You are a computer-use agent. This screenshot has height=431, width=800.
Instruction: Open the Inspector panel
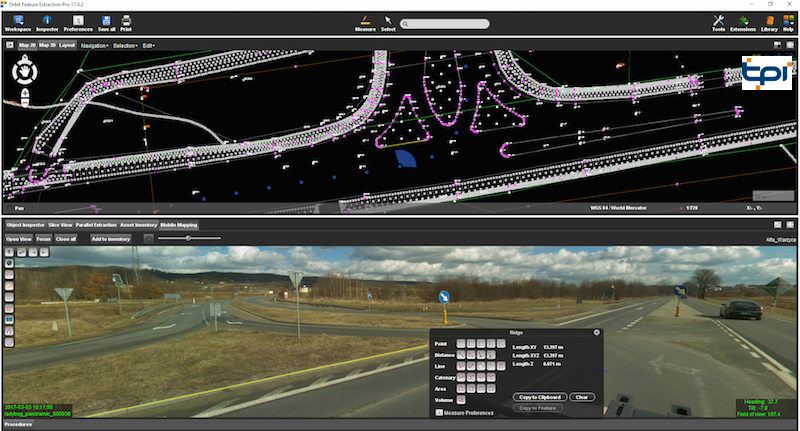click(48, 23)
